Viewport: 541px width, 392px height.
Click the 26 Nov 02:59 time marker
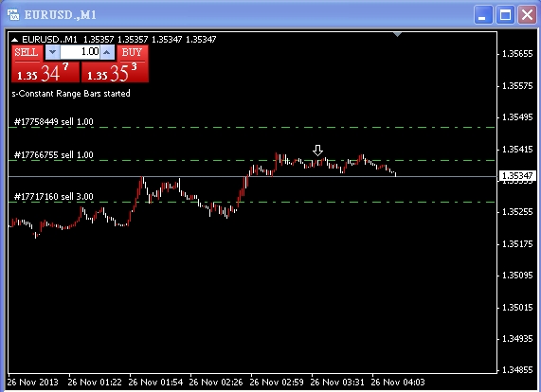click(x=277, y=383)
